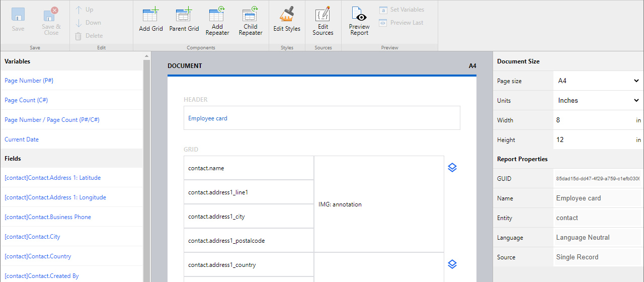The width and height of the screenshot is (644, 282).
Task: Click the Height input field
Action: click(593, 140)
